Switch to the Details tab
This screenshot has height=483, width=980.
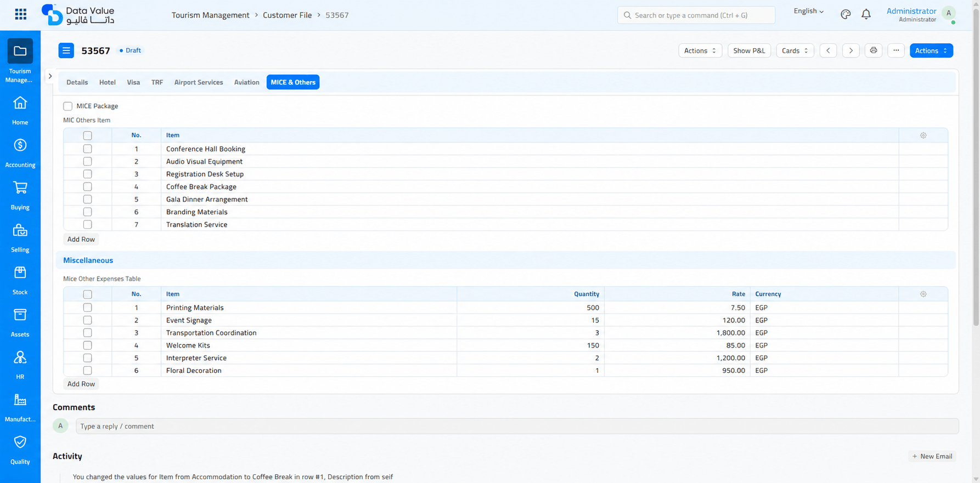coord(77,82)
